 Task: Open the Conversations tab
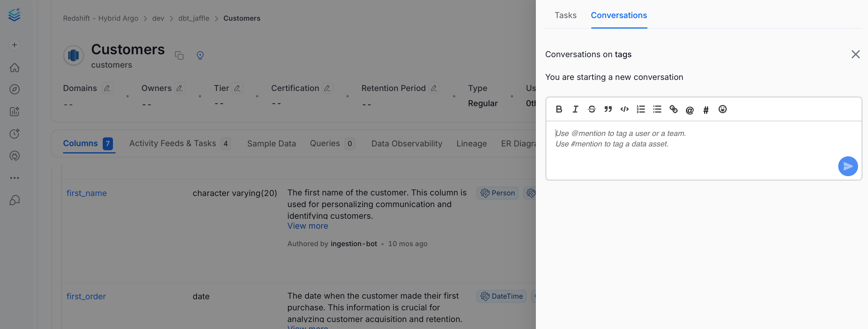pos(619,15)
